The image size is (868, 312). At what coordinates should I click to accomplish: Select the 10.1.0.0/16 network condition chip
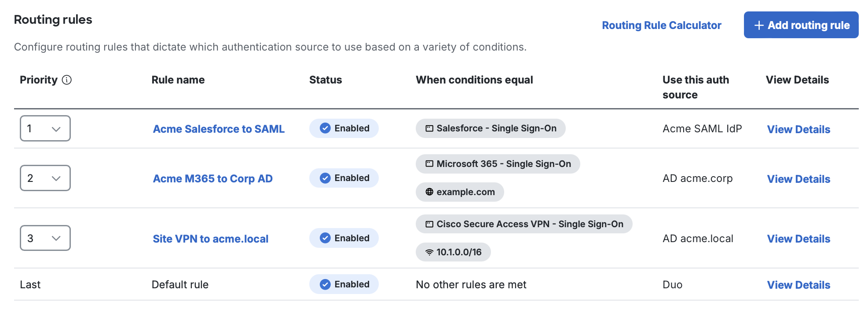click(x=453, y=252)
